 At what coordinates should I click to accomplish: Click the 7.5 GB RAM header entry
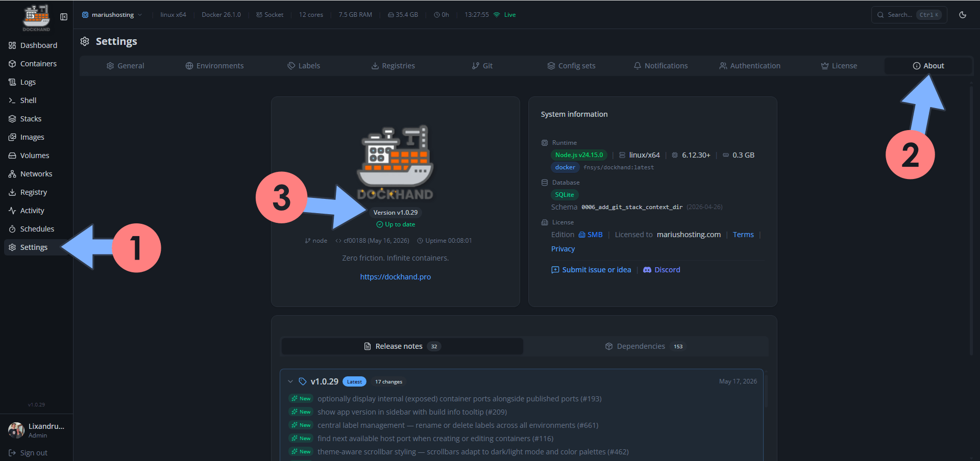coord(355,15)
